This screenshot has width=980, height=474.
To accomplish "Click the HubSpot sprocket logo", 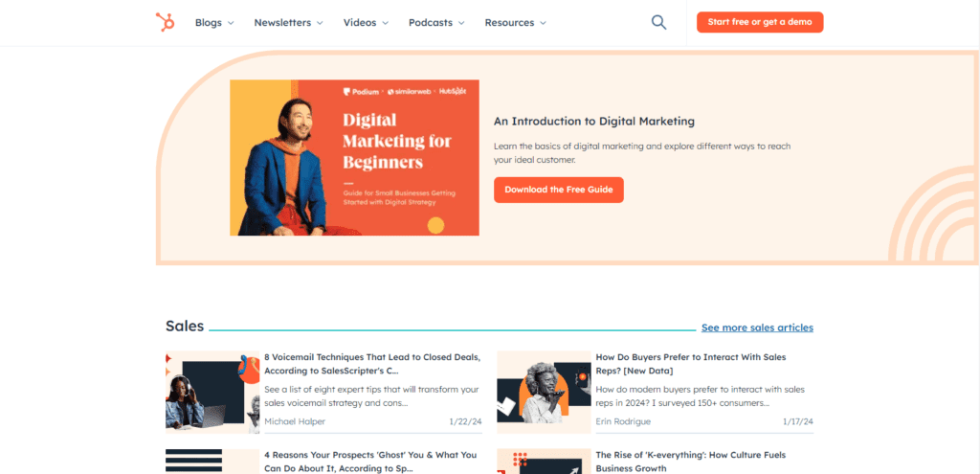I will (x=165, y=23).
